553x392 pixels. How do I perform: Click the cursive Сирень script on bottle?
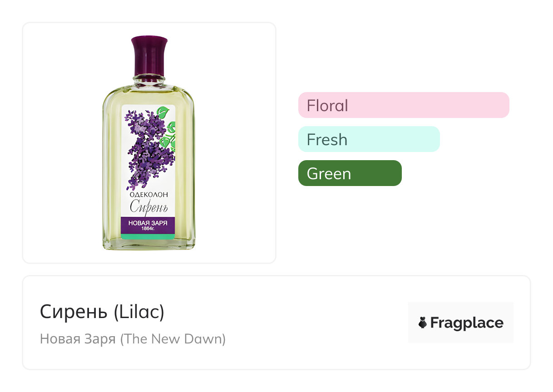pyautogui.click(x=148, y=207)
